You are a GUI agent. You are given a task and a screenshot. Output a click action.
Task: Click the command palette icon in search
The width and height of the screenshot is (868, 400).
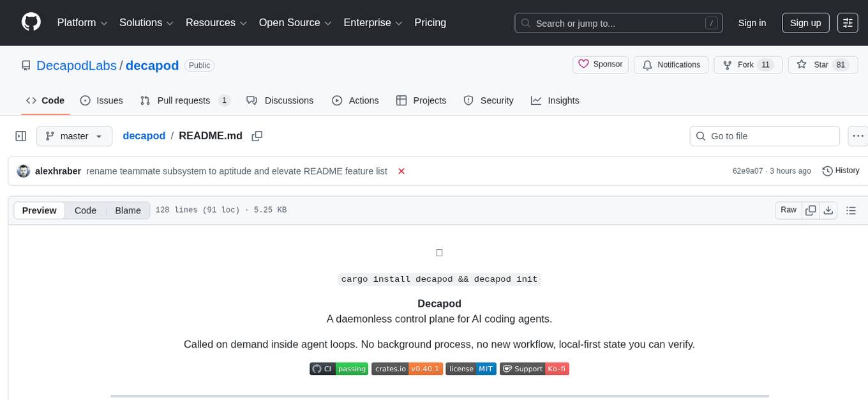[x=711, y=23]
